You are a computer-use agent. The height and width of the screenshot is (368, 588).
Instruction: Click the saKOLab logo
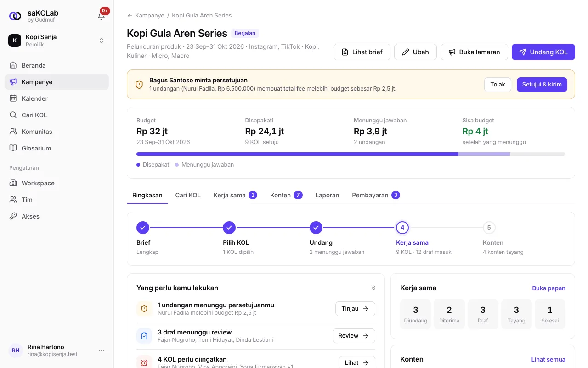coord(15,16)
